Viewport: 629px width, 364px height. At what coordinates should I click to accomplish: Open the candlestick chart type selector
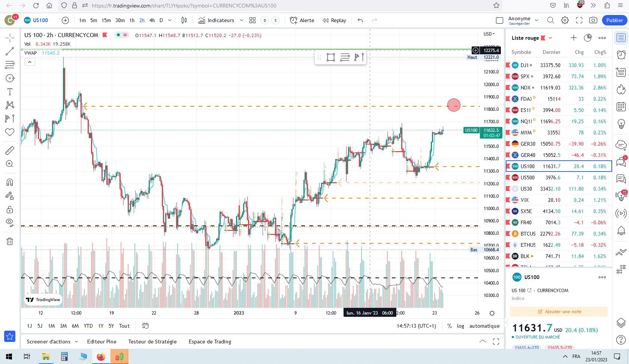(x=184, y=20)
